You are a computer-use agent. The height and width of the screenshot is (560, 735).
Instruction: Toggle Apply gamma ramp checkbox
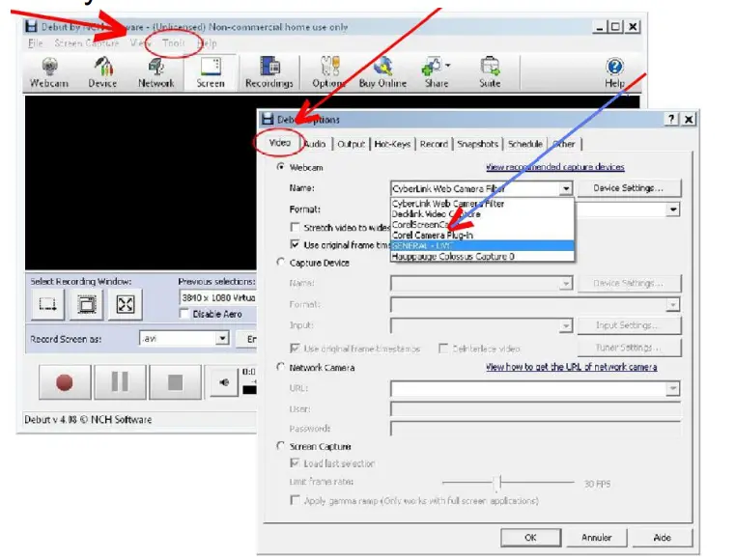[295, 500]
